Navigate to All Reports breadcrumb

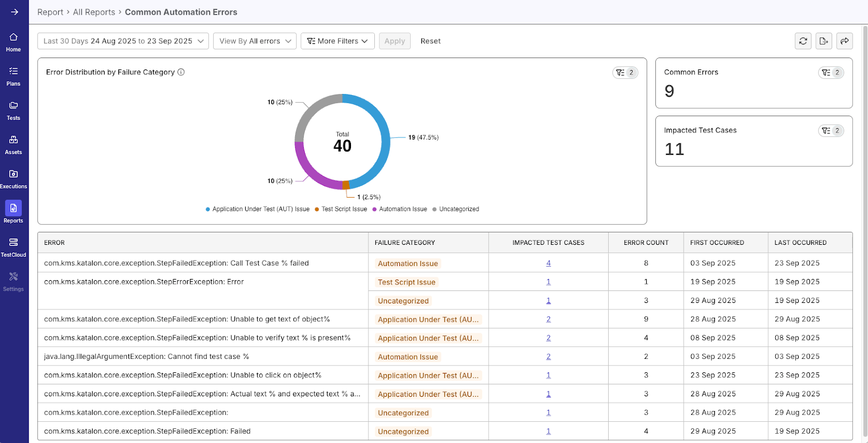pyautogui.click(x=94, y=12)
